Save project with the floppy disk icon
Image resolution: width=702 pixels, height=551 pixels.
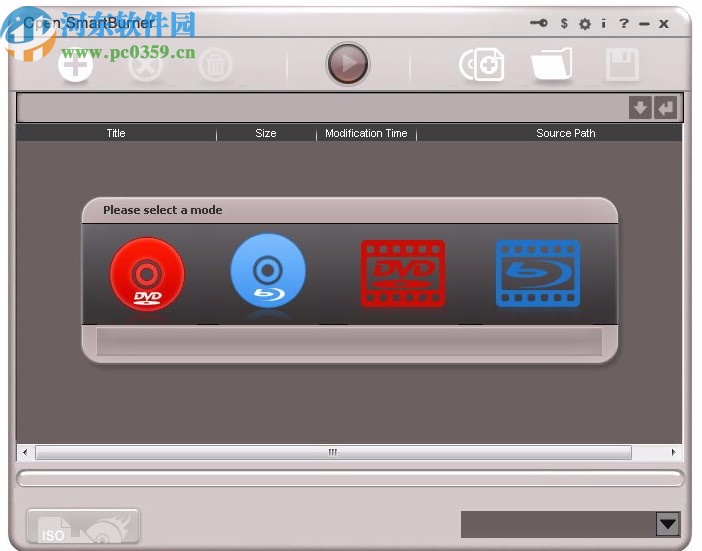[622, 64]
